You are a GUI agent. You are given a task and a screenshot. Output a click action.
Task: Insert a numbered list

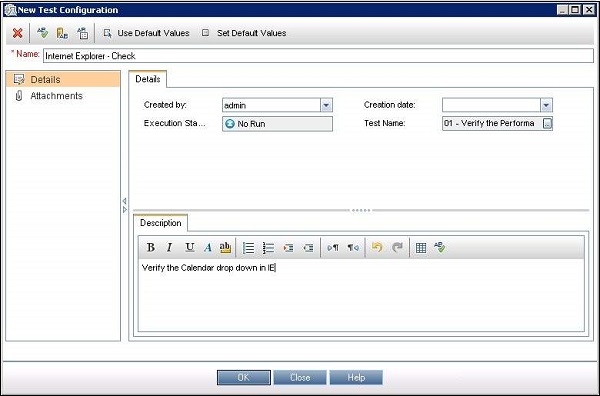pyautogui.click(x=269, y=248)
